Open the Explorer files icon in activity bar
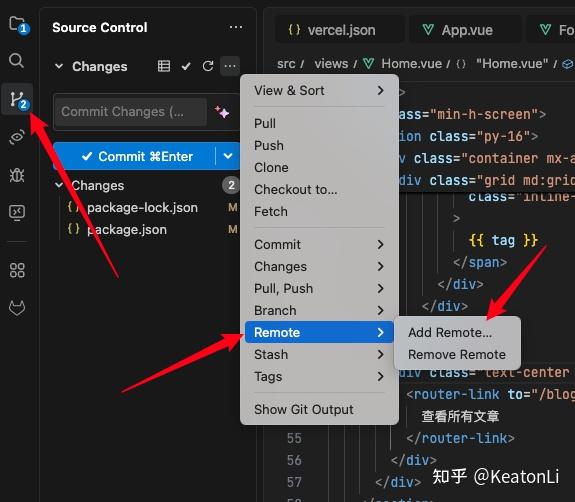 [18, 25]
